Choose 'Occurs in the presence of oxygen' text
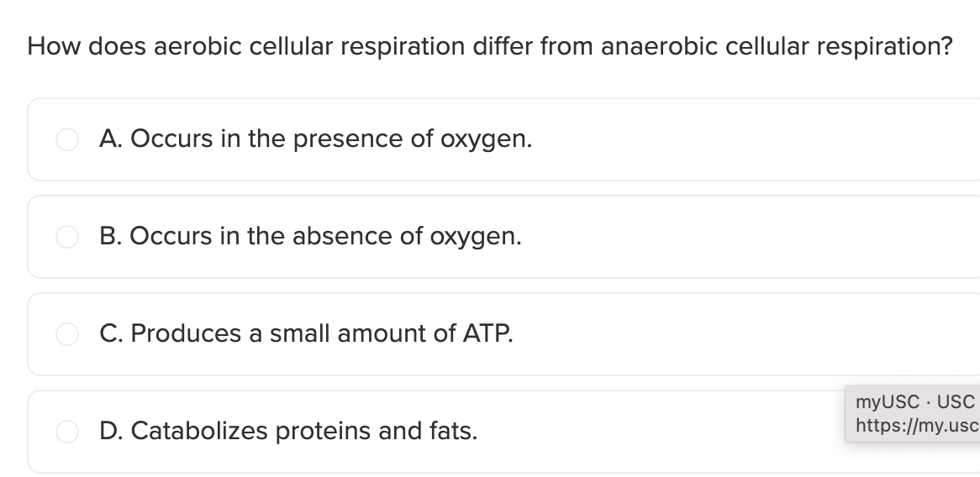This screenshot has height=477, width=980. (x=331, y=139)
